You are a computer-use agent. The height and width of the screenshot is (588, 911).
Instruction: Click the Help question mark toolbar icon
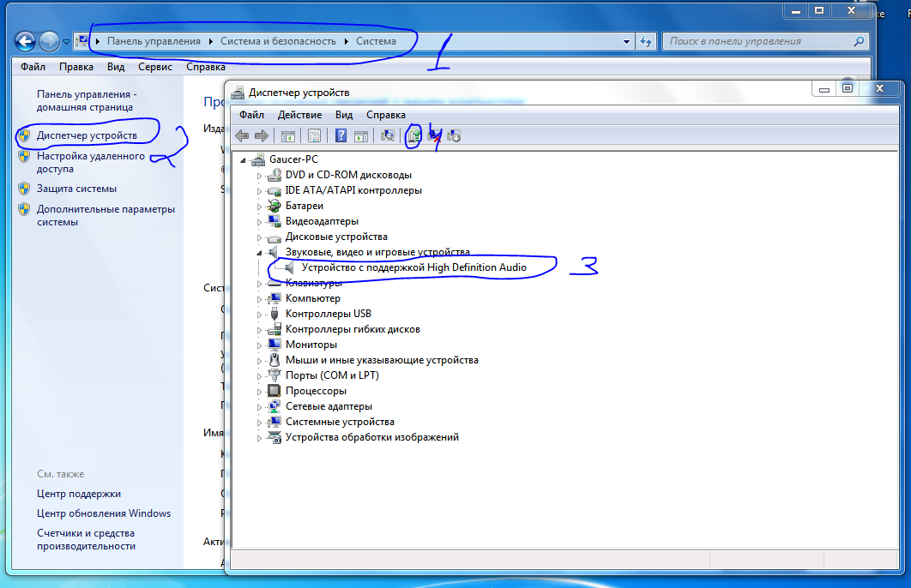coord(341,135)
